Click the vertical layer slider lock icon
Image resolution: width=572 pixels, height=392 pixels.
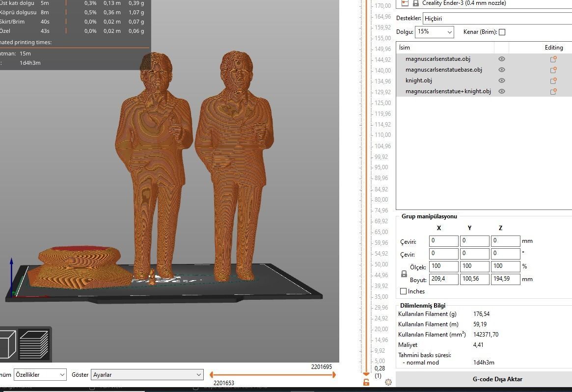point(366,382)
